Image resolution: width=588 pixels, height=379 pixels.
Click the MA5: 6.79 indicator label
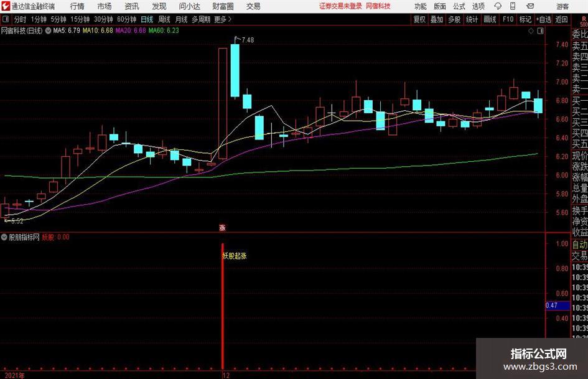[x=67, y=30]
